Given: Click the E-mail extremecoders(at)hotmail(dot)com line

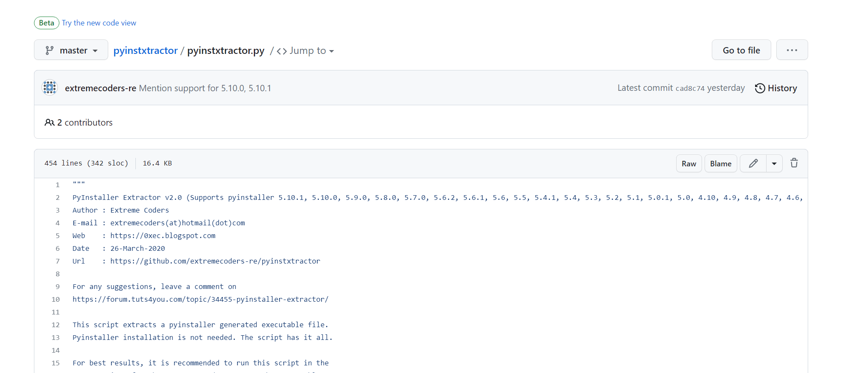Looking at the screenshot, I should pyautogui.click(x=159, y=223).
